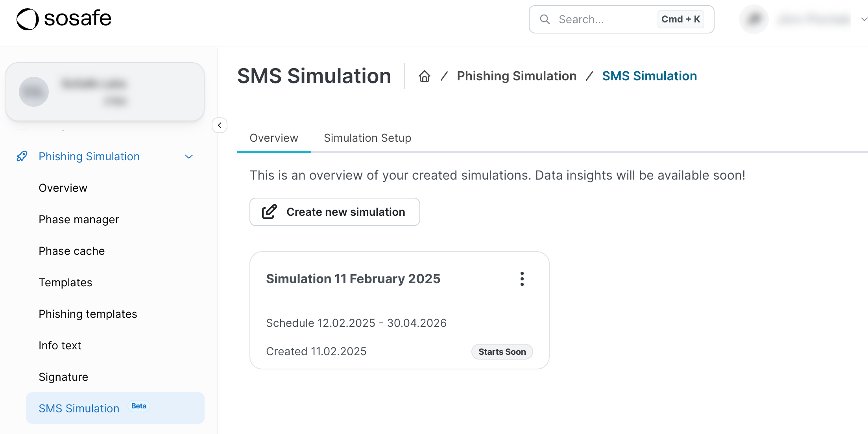
Task: Click the search magnifier icon
Action: coord(545,19)
